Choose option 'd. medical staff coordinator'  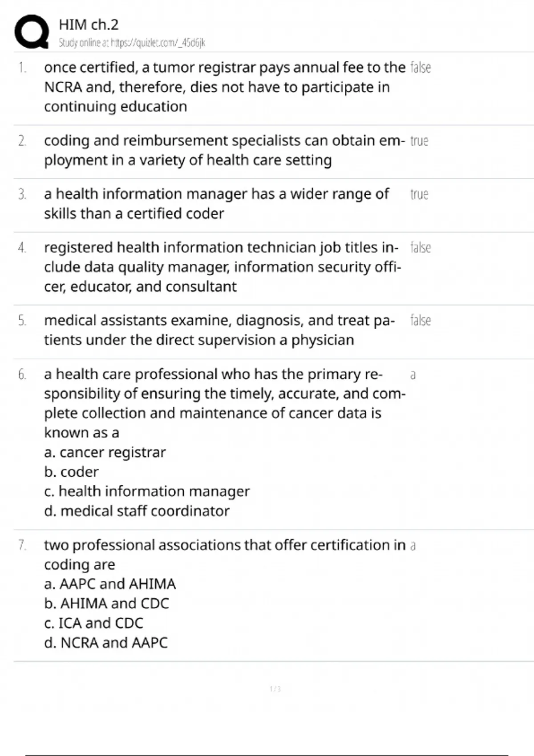[137, 511]
